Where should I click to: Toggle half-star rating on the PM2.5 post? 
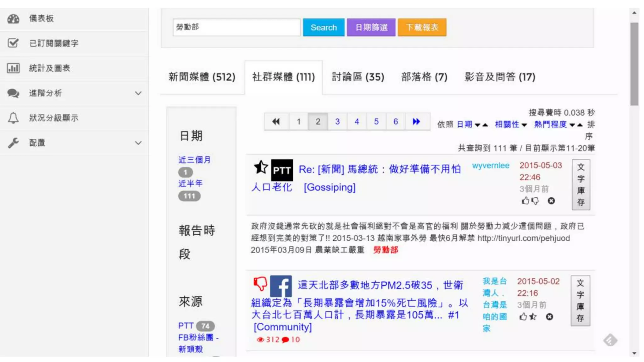pyautogui.click(x=533, y=317)
